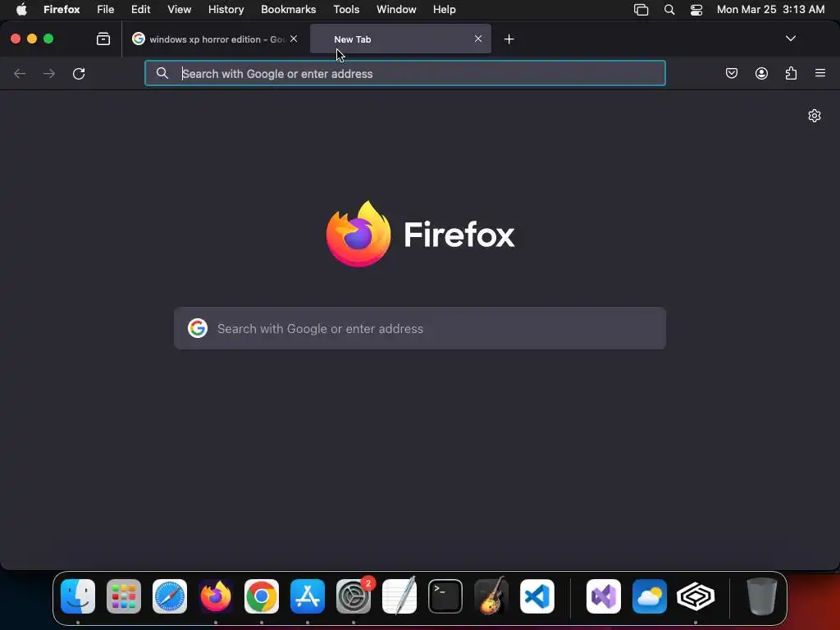Open Launchpad from the Dock
Image resolution: width=840 pixels, height=630 pixels.
point(124,596)
